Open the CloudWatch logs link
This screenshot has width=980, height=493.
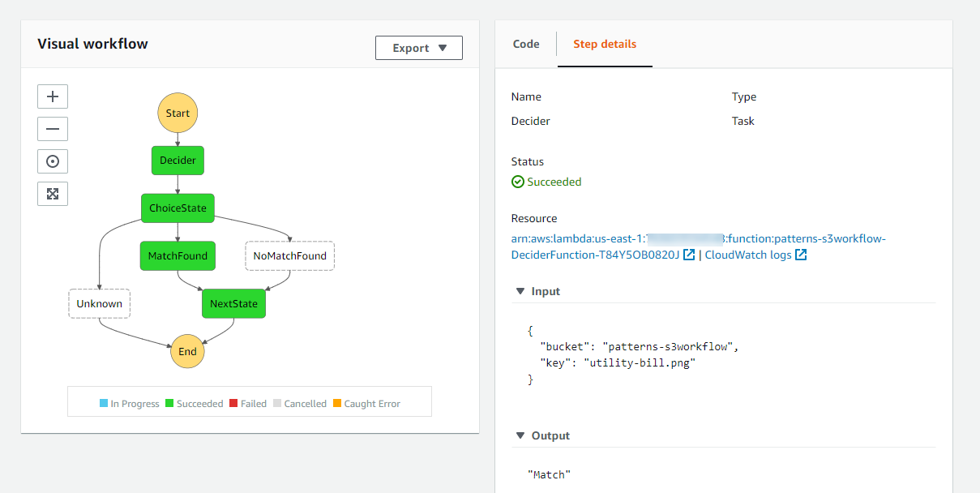click(x=748, y=255)
